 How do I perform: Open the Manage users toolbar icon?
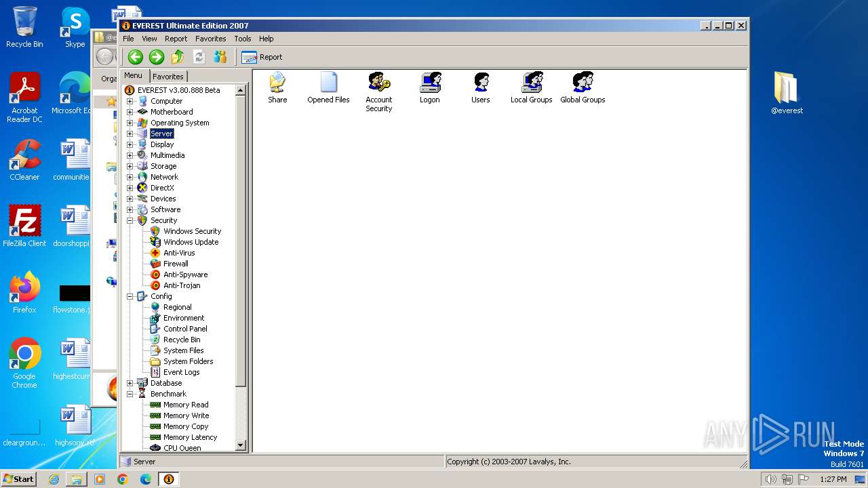(220, 57)
